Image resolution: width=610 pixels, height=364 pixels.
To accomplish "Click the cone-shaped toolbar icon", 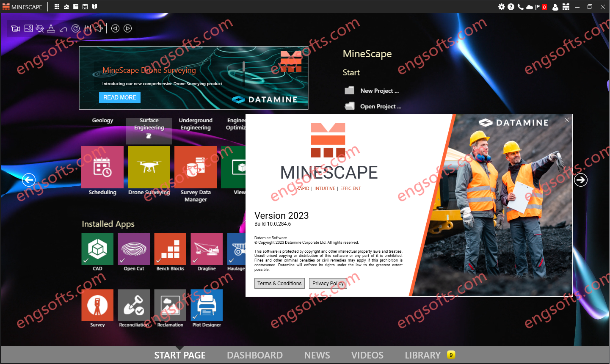I will [x=51, y=28].
